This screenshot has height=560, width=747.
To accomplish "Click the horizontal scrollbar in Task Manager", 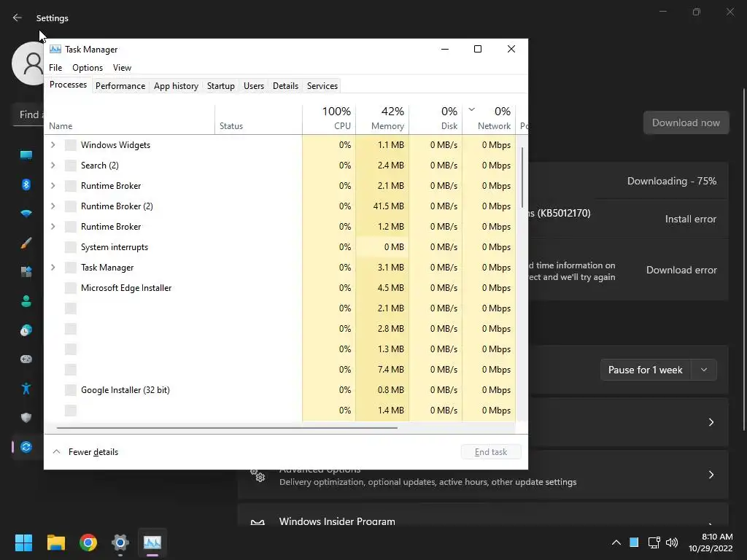I will pyautogui.click(x=227, y=427).
